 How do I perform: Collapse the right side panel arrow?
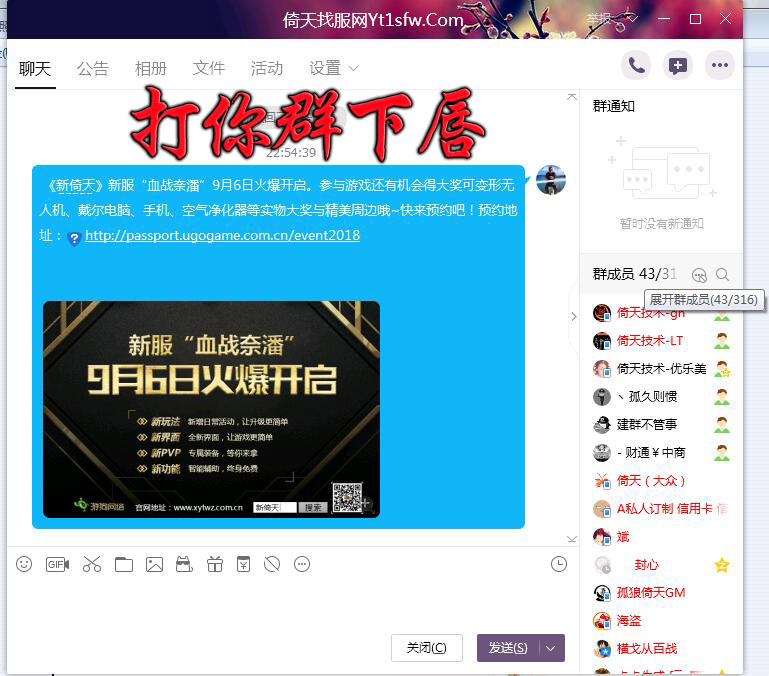[x=574, y=316]
